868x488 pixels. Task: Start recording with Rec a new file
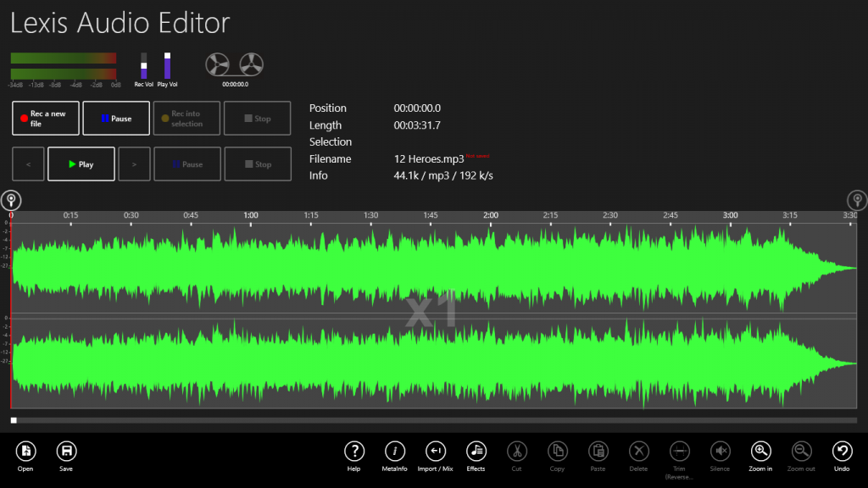(x=45, y=118)
